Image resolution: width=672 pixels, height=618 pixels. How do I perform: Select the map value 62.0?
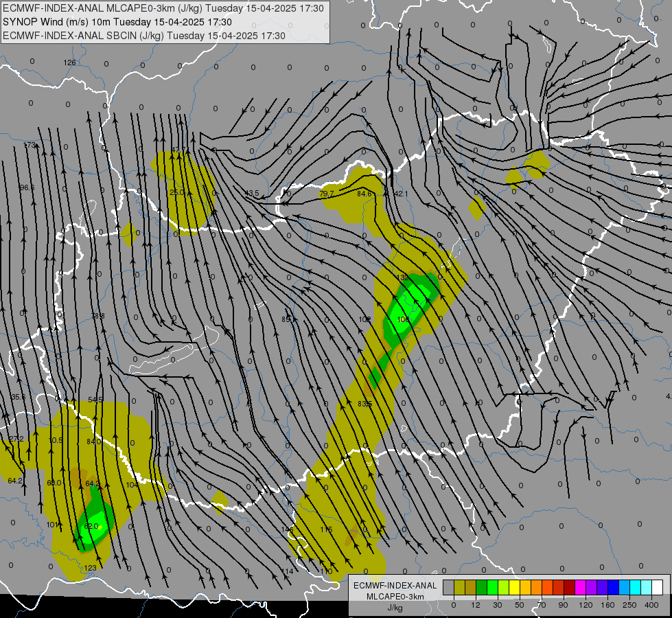click(x=91, y=526)
